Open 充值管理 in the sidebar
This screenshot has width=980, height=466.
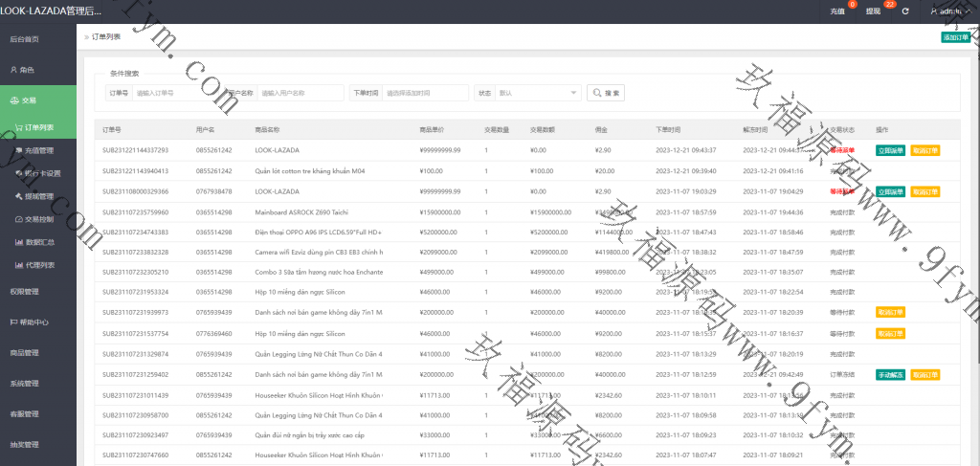[36, 150]
